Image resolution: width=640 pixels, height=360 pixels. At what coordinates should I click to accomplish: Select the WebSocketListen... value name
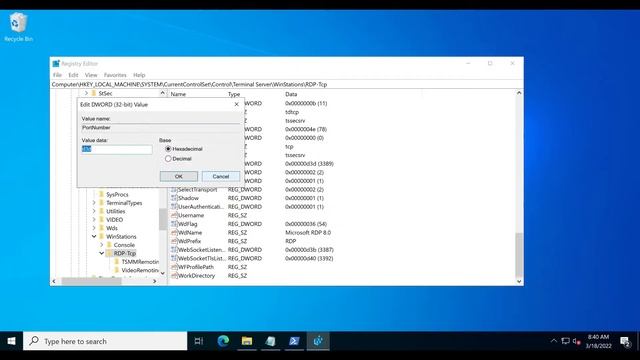tap(201, 250)
